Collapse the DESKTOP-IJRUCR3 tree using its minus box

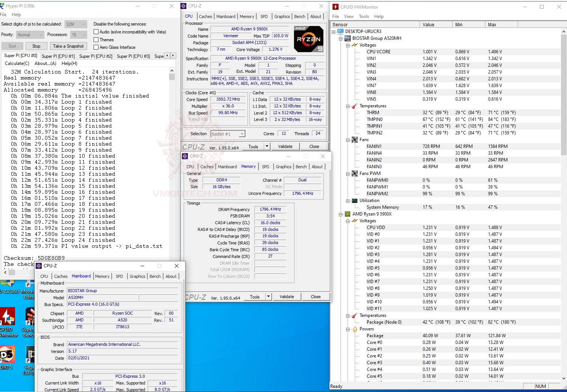334,32
